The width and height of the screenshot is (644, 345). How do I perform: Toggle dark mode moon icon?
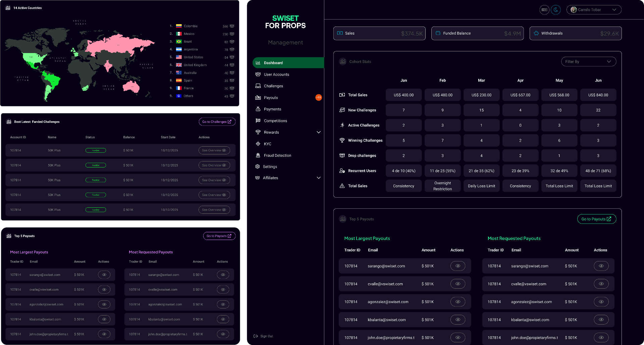pos(556,10)
